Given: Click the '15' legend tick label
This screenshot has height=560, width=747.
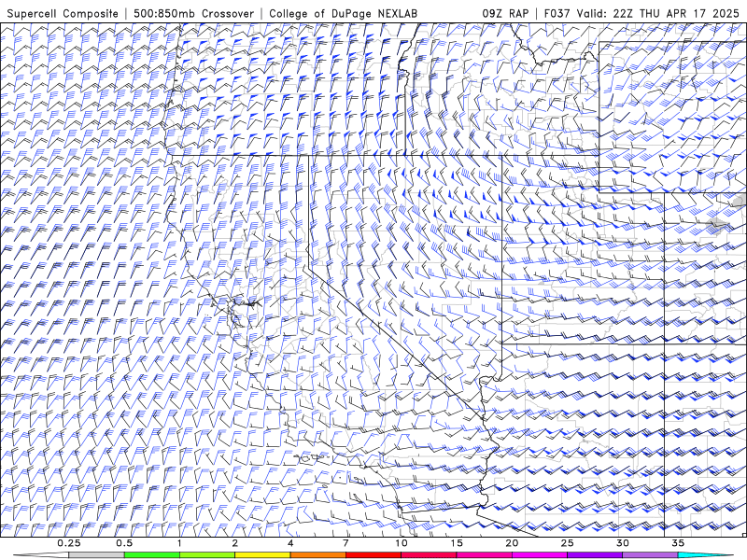Looking at the screenshot, I should [457, 543].
